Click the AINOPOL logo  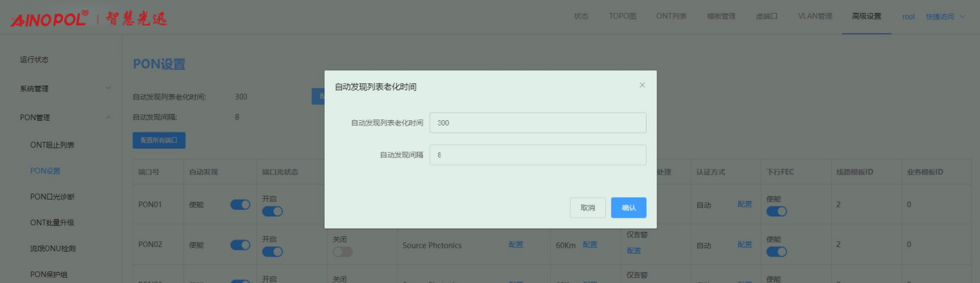pyautogui.click(x=49, y=18)
